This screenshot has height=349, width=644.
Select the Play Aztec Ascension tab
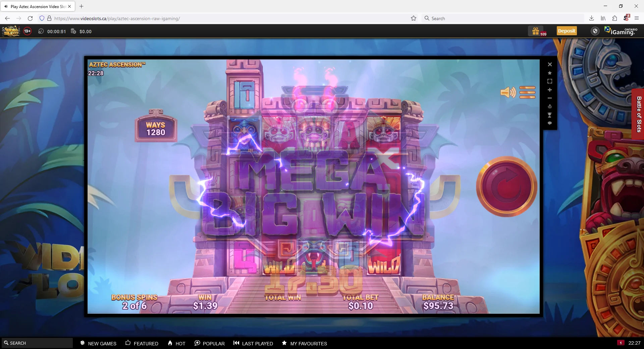click(38, 6)
